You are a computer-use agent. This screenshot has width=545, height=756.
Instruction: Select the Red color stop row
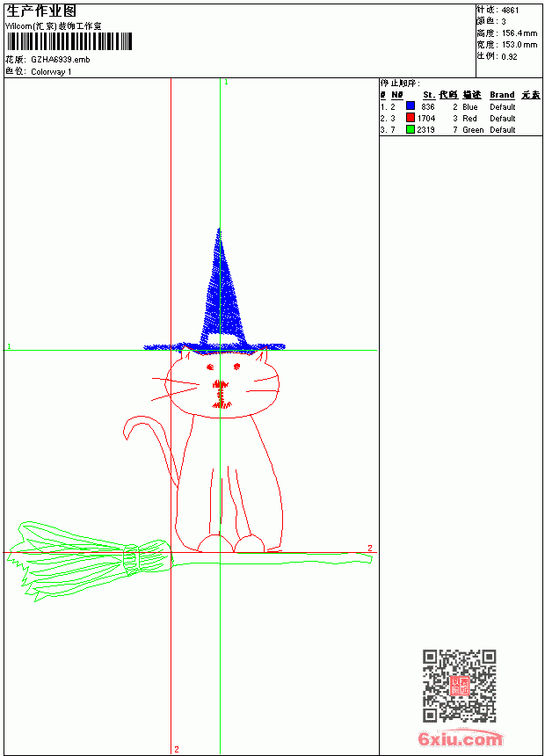(460, 118)
